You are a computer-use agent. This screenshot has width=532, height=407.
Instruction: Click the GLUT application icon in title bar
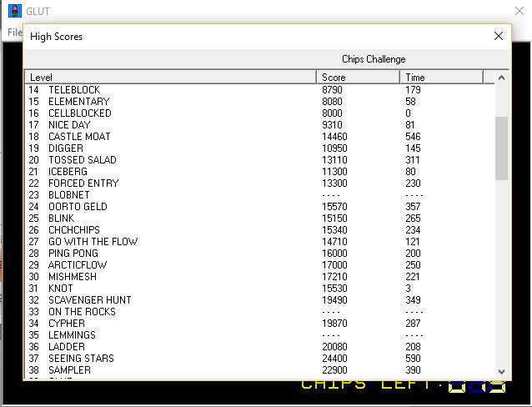pos(14,11)
